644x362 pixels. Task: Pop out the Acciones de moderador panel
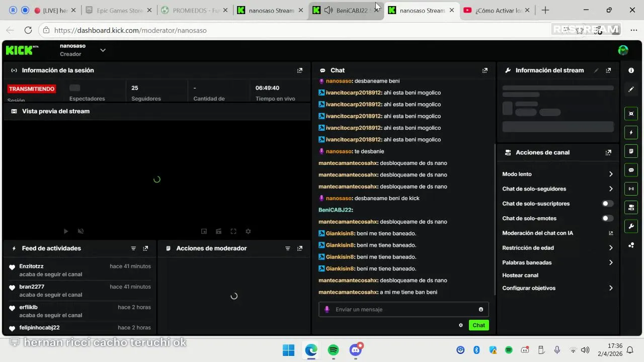pos(300,248)
